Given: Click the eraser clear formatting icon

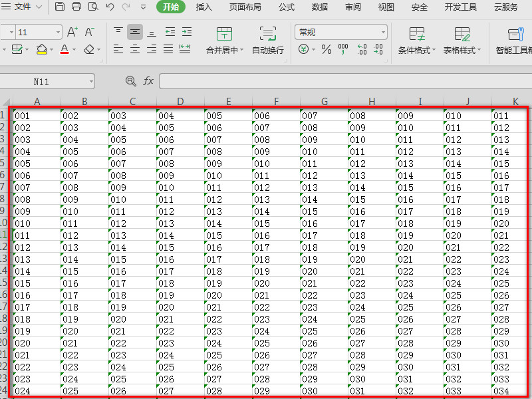Looking at the screenshot, I should 89,49.
